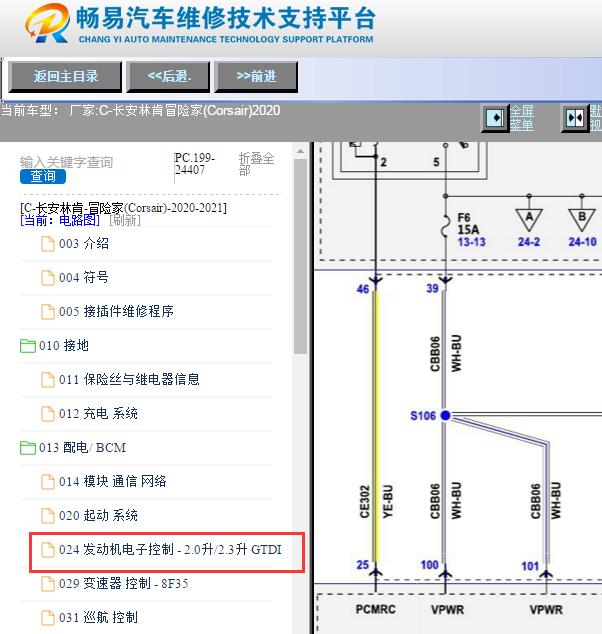Click the triangle A connector symbol
Image resolution: width=602 pixels, height=634 pixels.
(x=529, y=219)
